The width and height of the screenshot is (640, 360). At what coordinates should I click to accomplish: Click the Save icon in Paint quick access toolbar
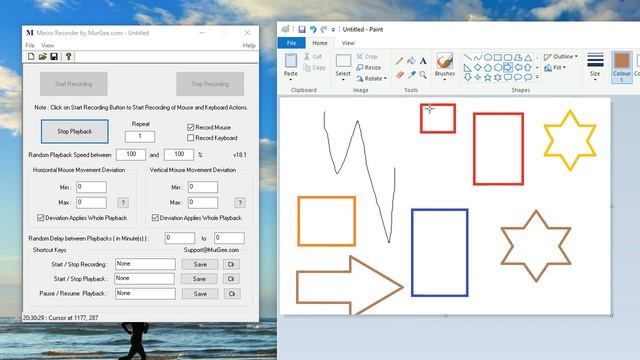click(302, 29)
